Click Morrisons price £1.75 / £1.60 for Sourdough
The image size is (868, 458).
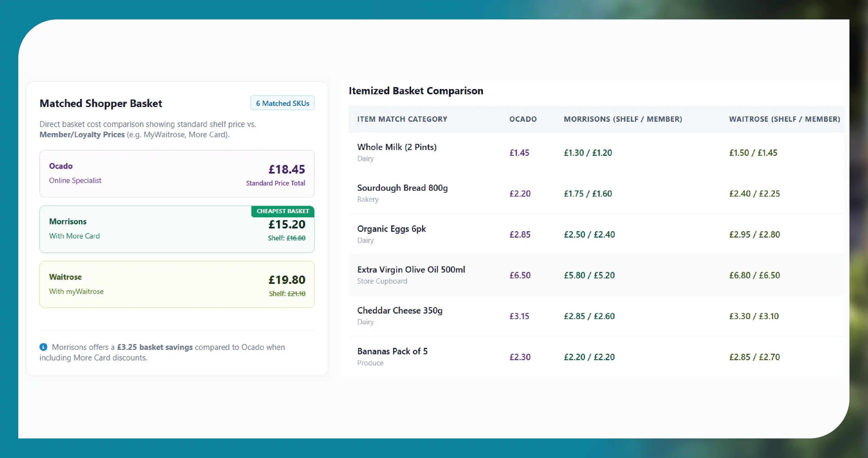click(588, 194)
